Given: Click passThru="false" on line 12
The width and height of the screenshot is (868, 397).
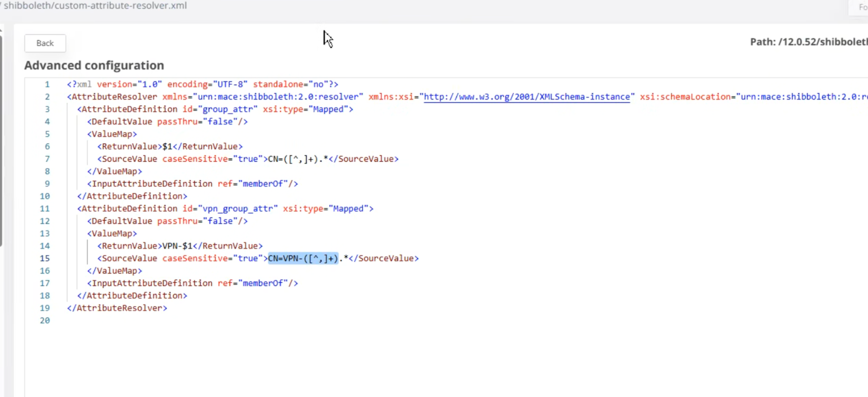Looking at the screenshot, I should pyautogui.click(x=197, y=221).
